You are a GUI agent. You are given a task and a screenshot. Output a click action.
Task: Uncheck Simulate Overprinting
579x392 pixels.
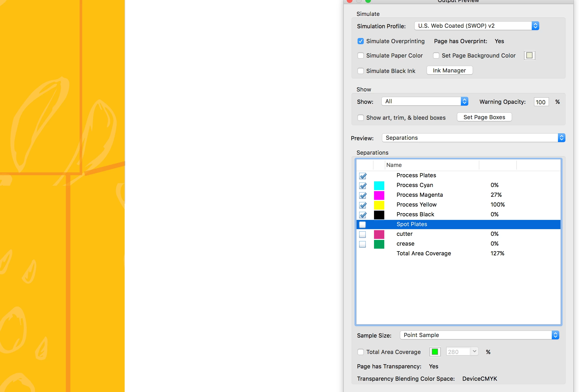[x=360, y=41]
